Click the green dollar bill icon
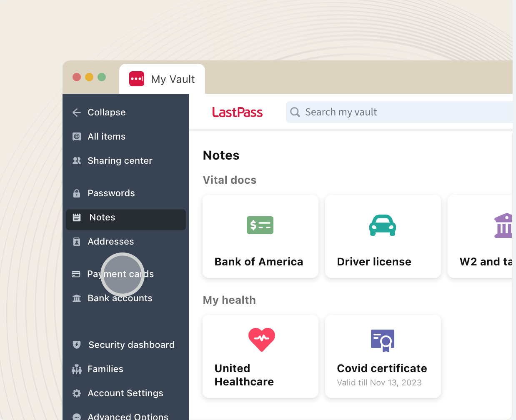Viewport: 516px width, 420px height. coord(260,225)
